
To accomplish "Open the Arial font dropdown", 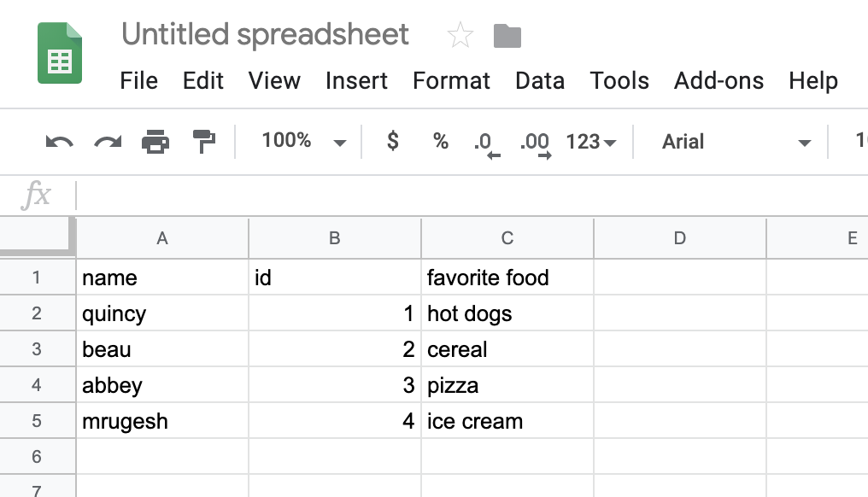I will coord(735,142).
